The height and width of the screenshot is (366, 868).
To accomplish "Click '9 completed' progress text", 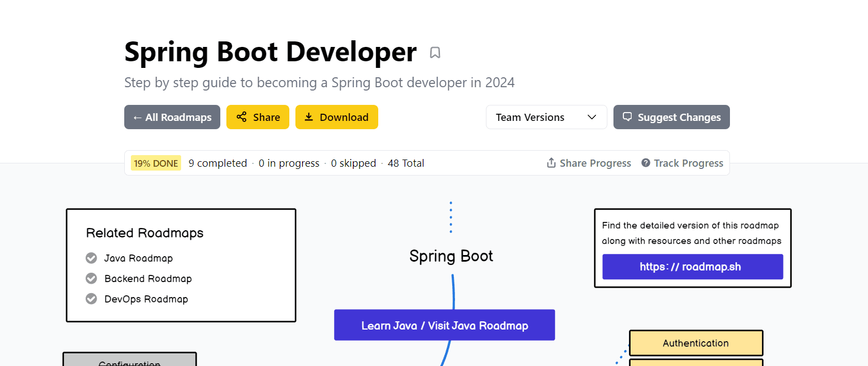I will 218,163.
